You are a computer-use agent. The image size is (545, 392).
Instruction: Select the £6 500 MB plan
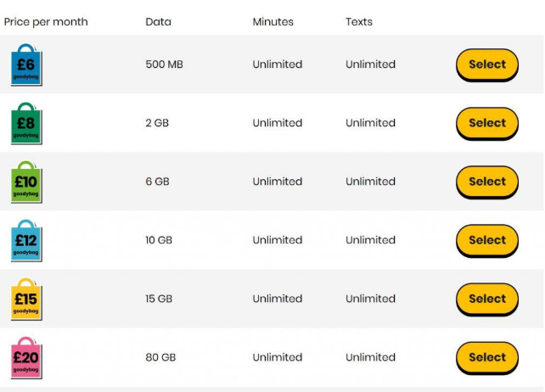(x=487, y=65)
